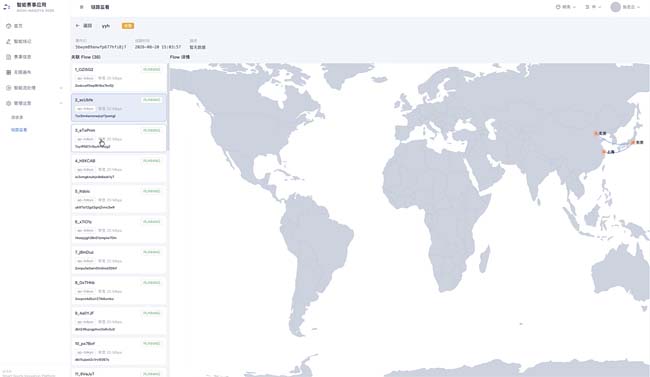Collapse the chevron of the gear sidebar group
Screen dimensions: 650x377
pyautogui.click(x=61, y=103)
